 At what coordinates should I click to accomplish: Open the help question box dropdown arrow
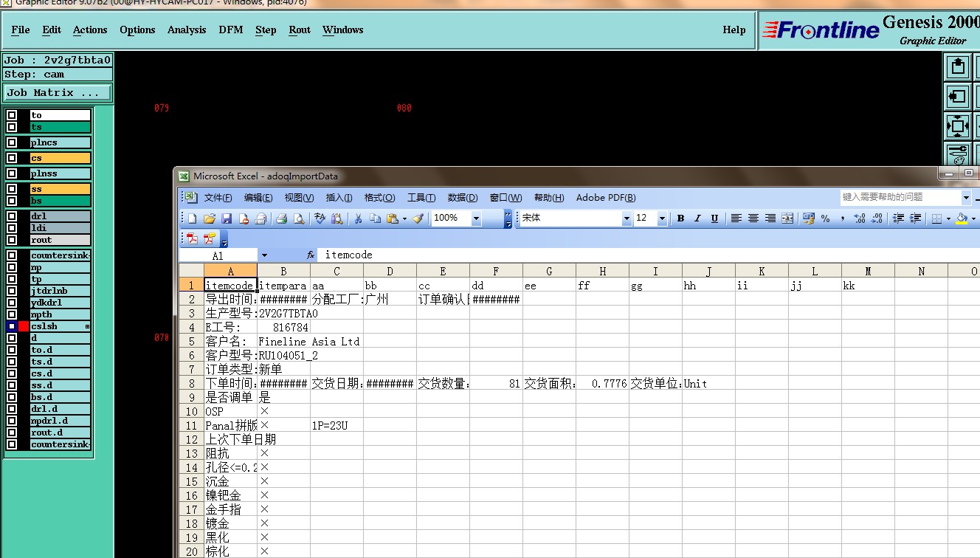coord(966,197)
